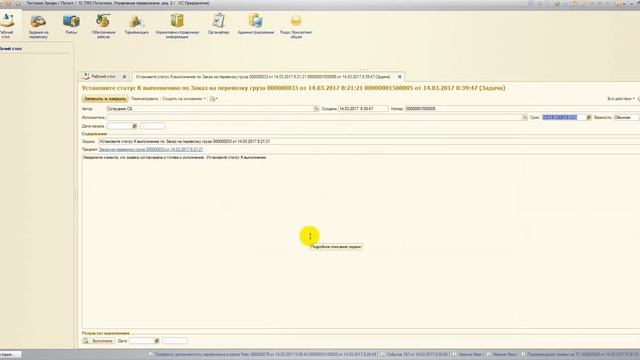Click the Дата начала time field
The height and width of the screenshot is (360, 640).
pos(153,126)
